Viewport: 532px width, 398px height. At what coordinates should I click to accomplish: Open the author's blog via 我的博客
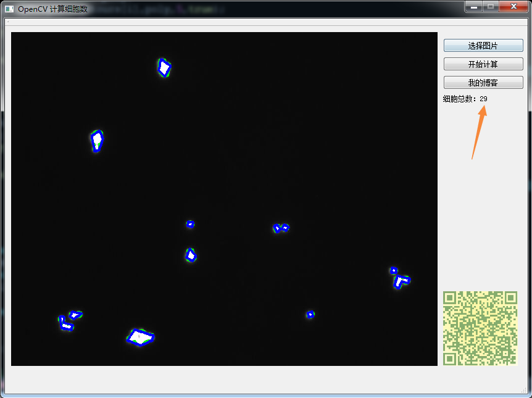(483, 82)
